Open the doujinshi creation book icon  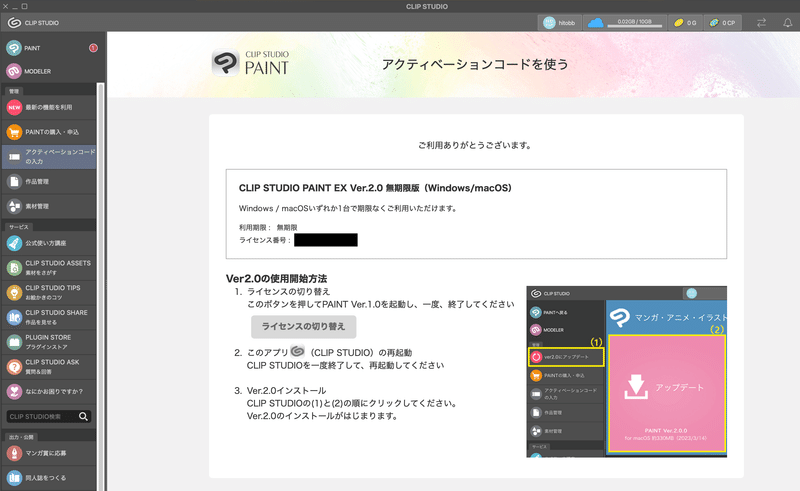[x=14, y=478]
